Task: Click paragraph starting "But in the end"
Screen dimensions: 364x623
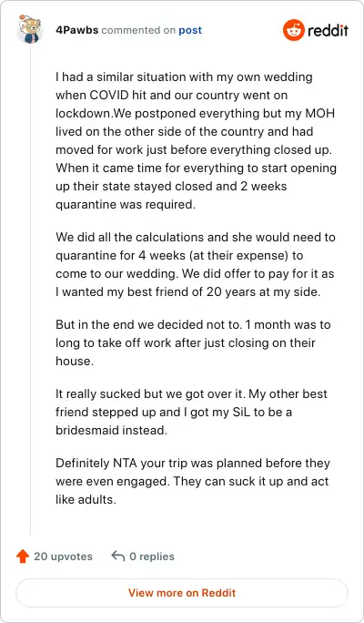Action: [193, 342]
